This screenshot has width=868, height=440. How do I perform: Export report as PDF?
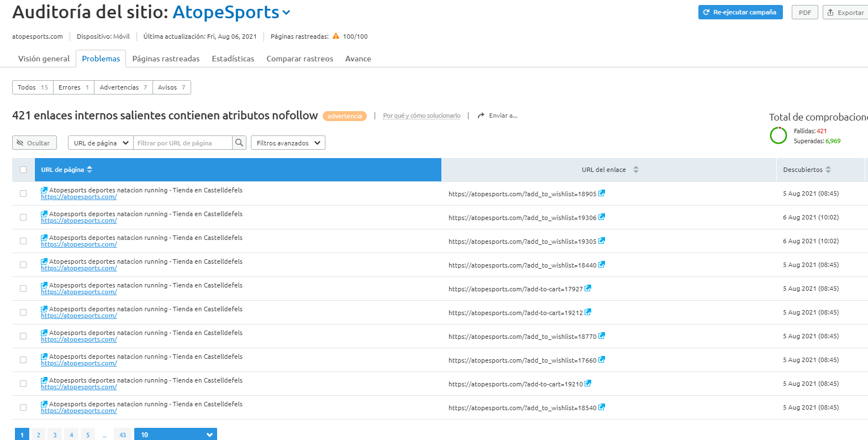click(805, 12)
